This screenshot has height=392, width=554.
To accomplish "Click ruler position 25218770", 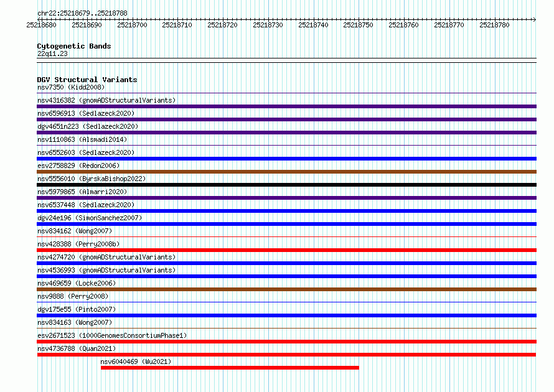I will [x=449, y=25].
